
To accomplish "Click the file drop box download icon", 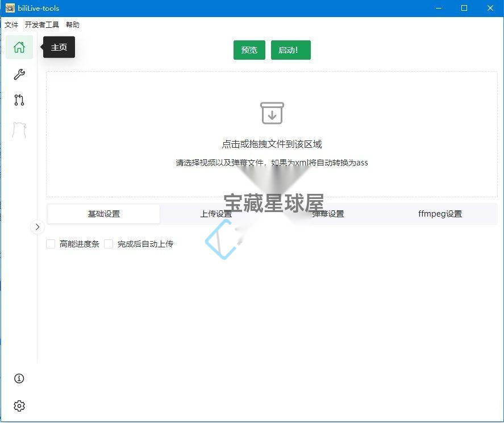I will tap(272, 113).
